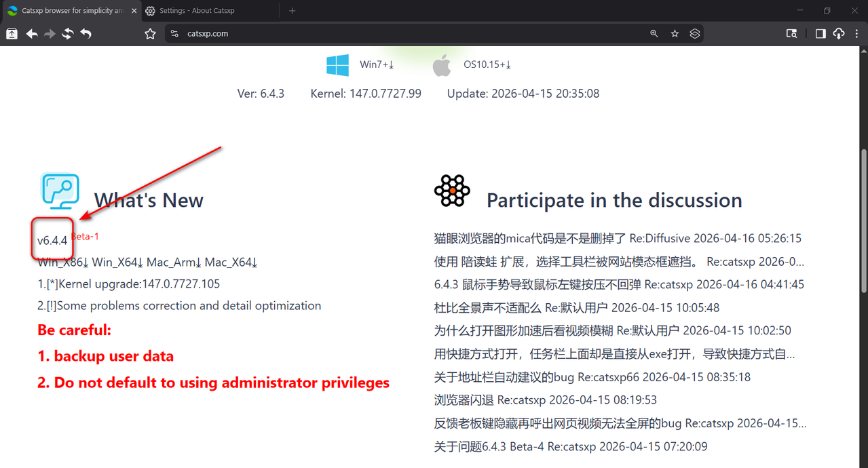Go back to the previous page

(32, 33)
